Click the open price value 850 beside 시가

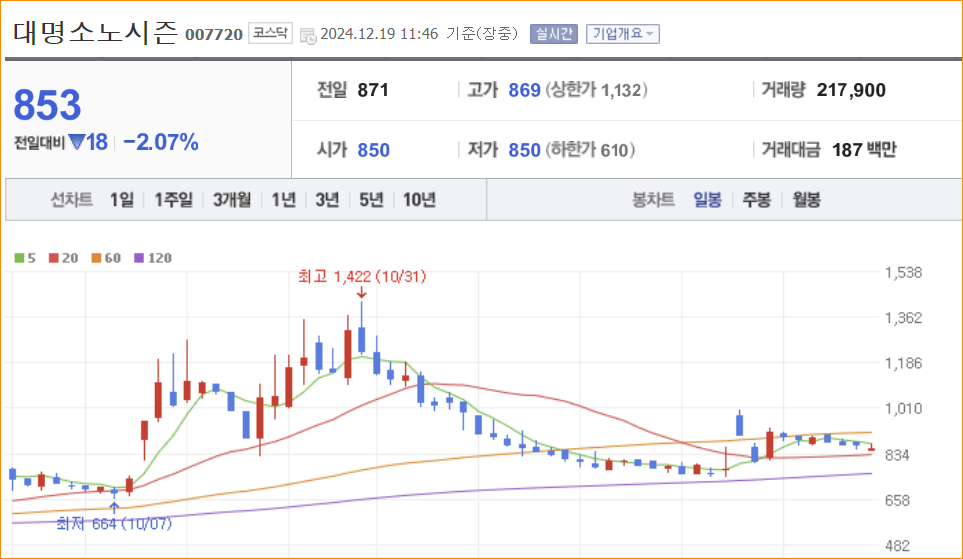[373, 150]
